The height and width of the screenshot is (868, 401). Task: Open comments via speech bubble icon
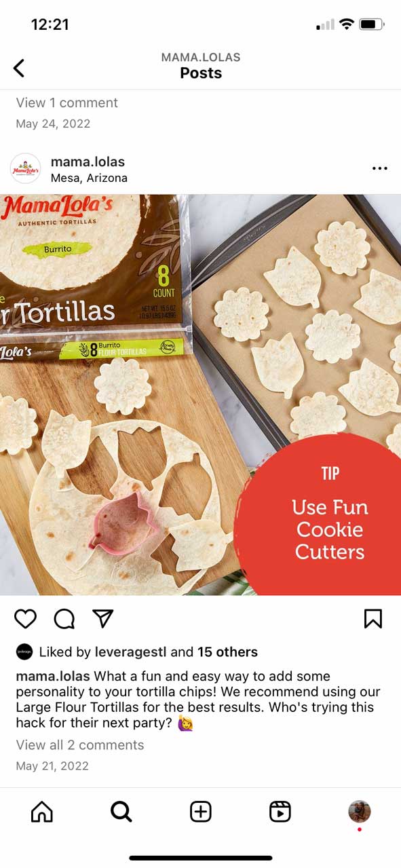[x=64, y=618]
